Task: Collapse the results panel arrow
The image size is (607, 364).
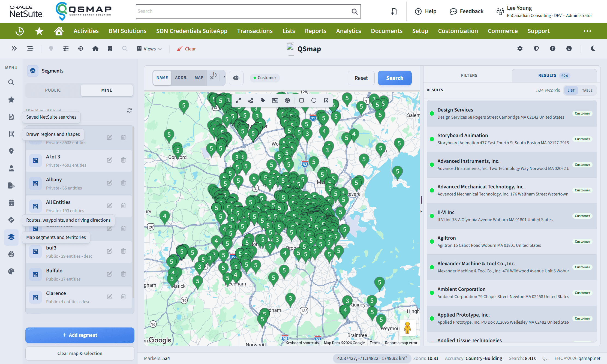Action: pyautogui.click(x=421, y=211)
